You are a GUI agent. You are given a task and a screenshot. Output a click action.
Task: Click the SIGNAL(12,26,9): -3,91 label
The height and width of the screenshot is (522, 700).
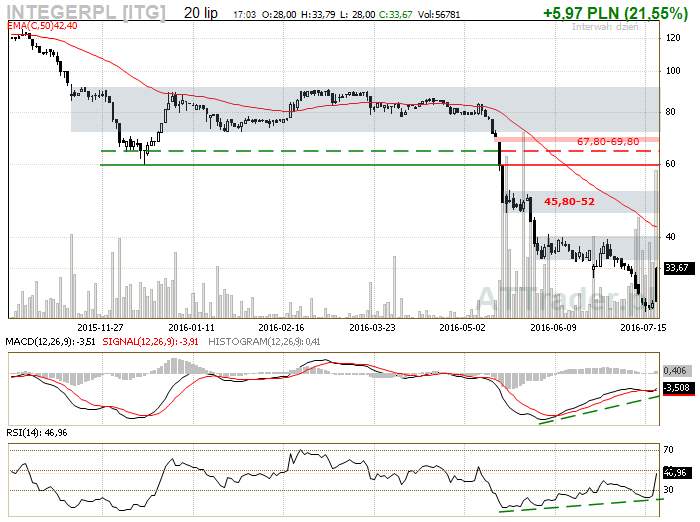[150, 342]
